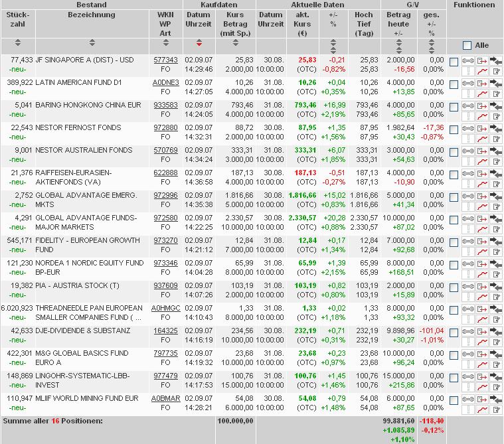This screenshot has width=504, height=444.
Task: Click transfer-out icon for NORDEA 1 NORDIC EQUITY
Action: tap(482, 263)
